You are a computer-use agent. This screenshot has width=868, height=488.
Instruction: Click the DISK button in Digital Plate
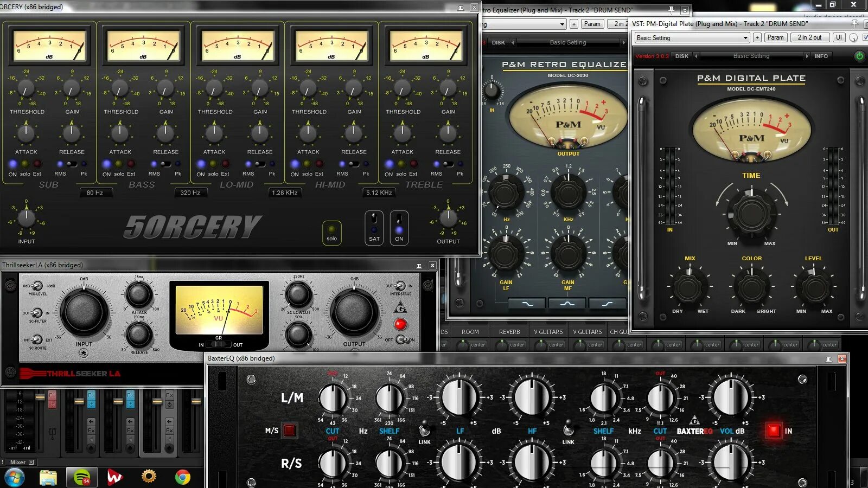tap(682, 56)
